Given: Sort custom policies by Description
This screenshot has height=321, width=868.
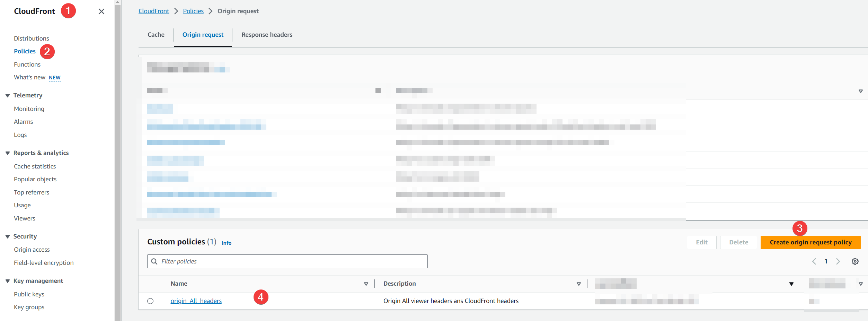Looking at the screenshot, I should [578, 284].
